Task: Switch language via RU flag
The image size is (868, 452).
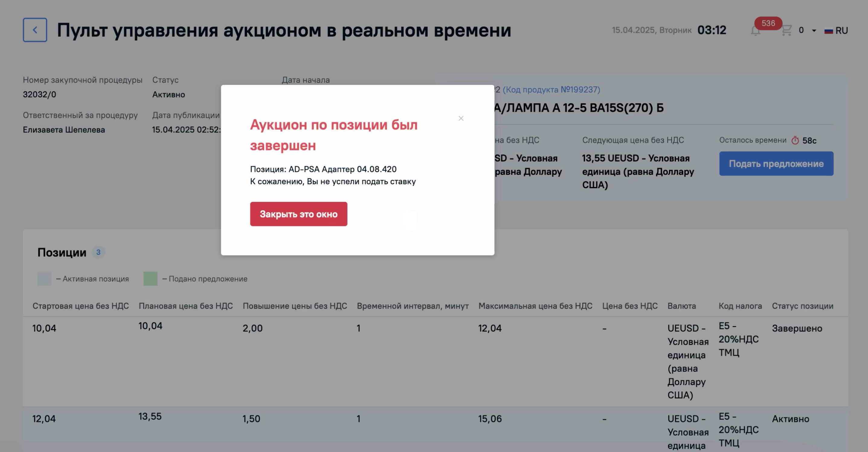Action: pyautogui.click(x=836, y=31)
